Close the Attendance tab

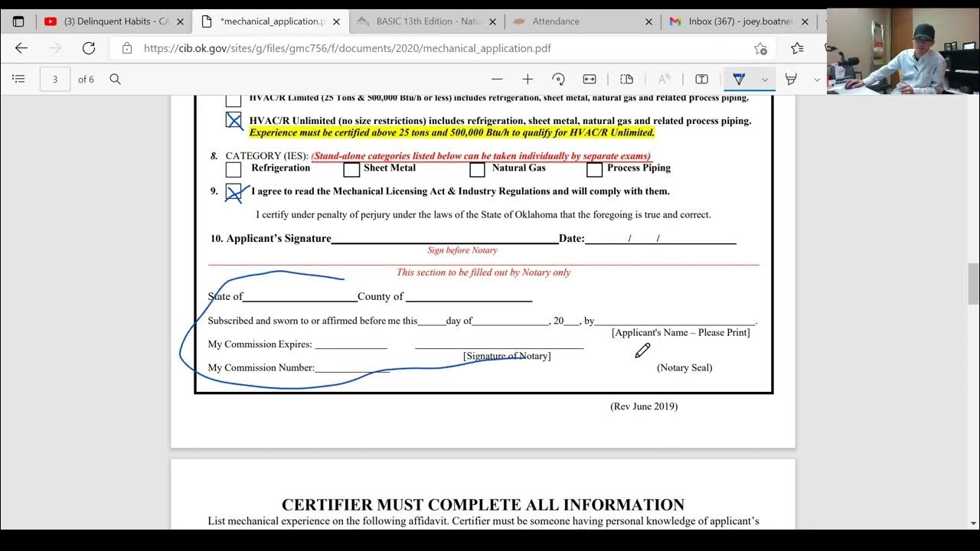point(648,21)
